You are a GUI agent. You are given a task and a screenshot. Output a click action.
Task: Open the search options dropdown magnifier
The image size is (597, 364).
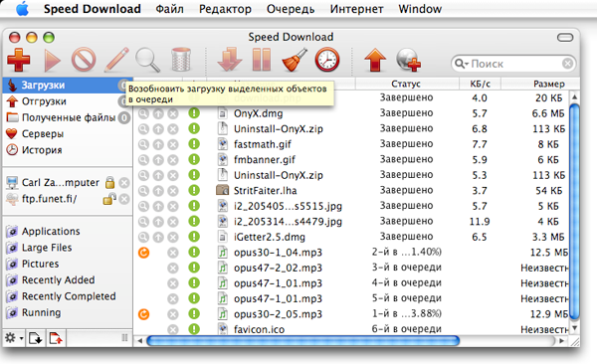[x=462, y=64]
